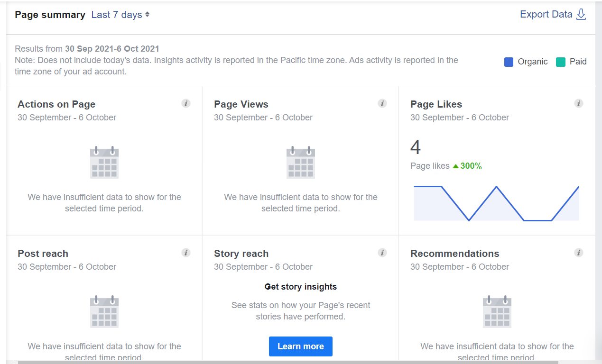Click the story stats description text
This screenshot has height=364, width=602.
point(301,311)
